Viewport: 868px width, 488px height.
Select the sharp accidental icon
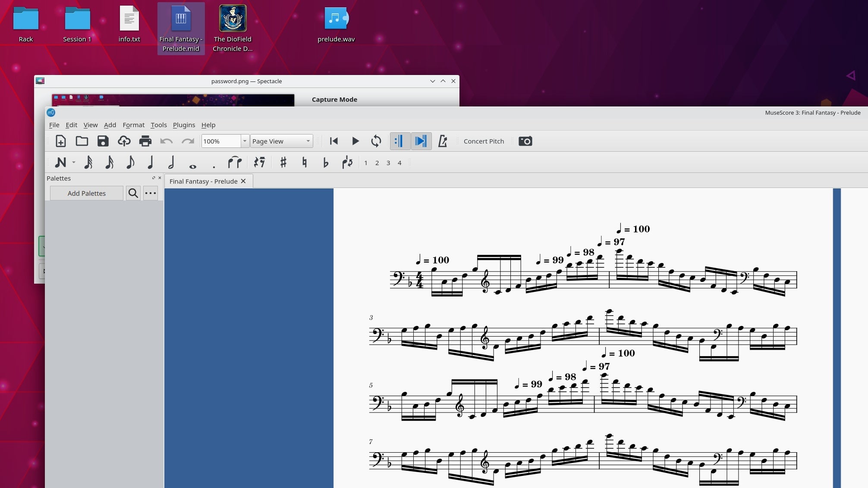coord(283,163)
